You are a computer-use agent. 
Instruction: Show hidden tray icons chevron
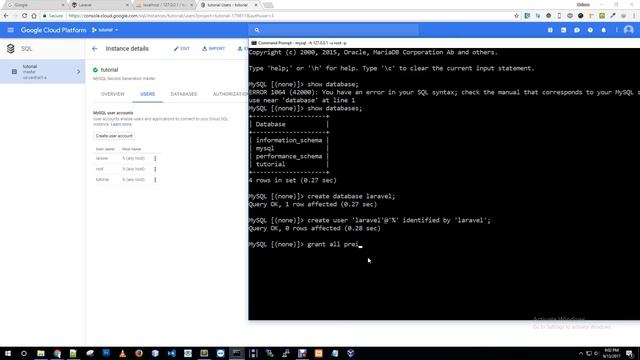pyautogui.click(x=581, y=353)
